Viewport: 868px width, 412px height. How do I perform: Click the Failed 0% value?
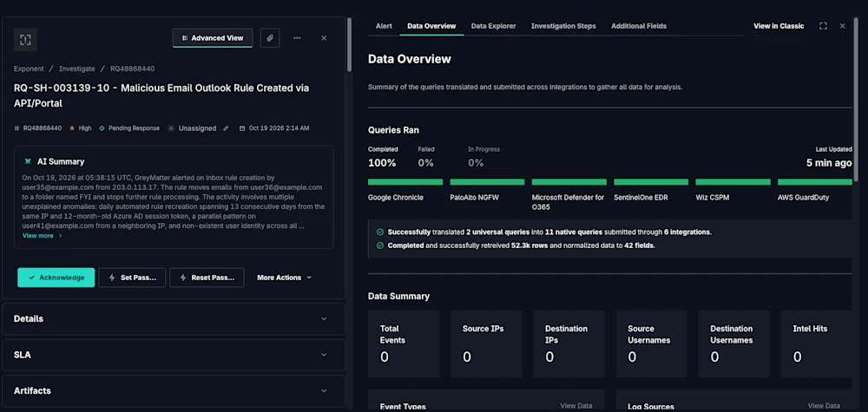pos(425,163)
